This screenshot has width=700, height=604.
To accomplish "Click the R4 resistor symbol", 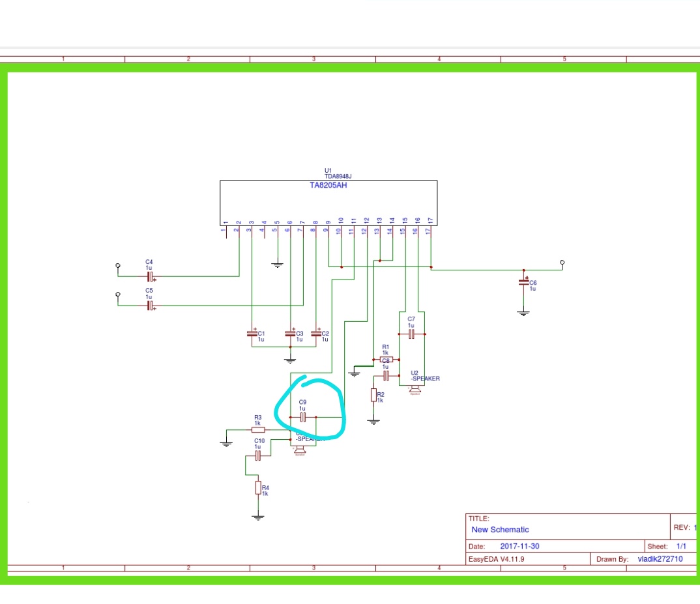I will [257, 487].
